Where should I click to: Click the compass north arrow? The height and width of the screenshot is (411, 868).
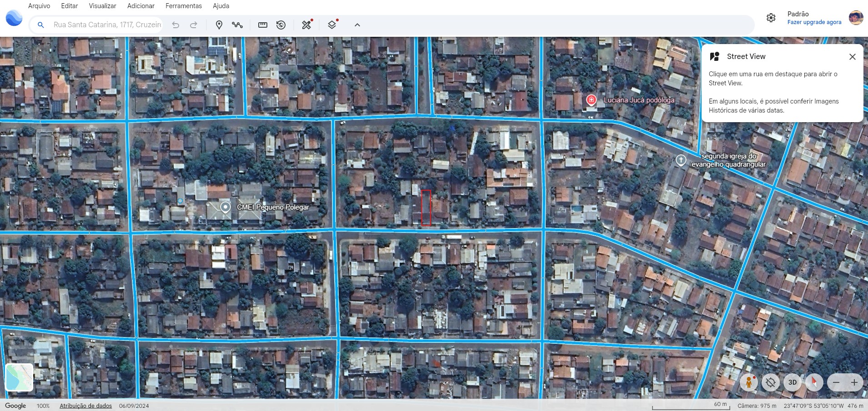click(814, 382)
